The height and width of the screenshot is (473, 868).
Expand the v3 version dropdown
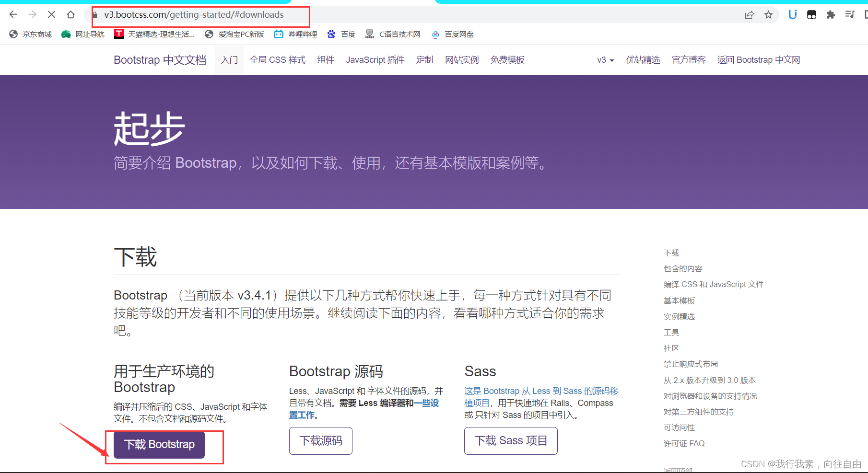pyautogui.click(x=605, y=59)
